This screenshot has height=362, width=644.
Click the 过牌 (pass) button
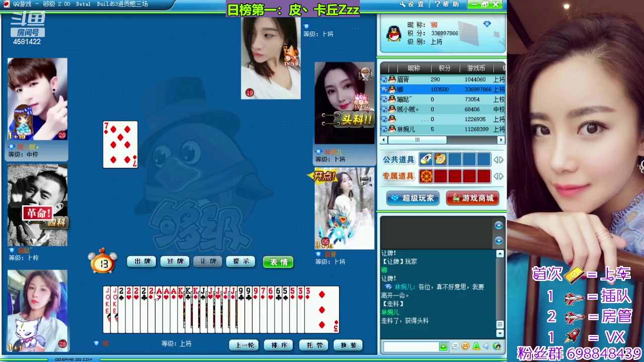(x=175, y=261)
